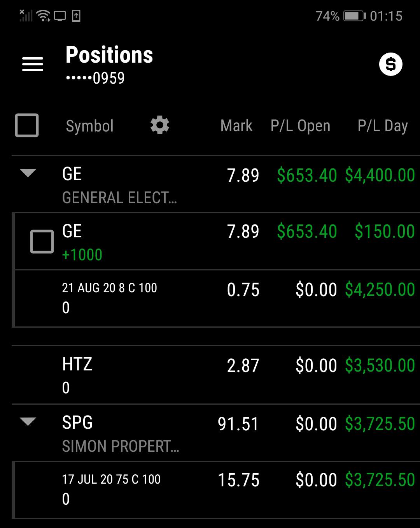The image size is (420, 528).
Task: Check the GE +1000 position checkbox
Action: point(42,242)
